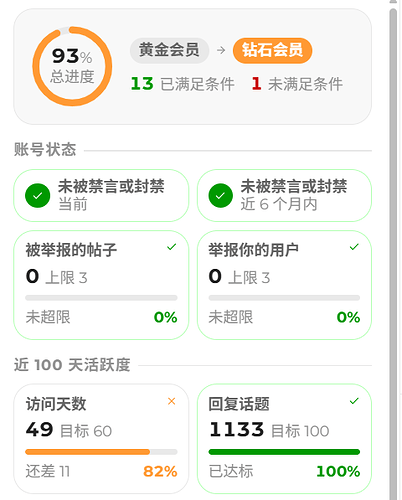Click orange X on 访问天数 card
Viewport: 402px width, 500px height.
coord(172,401)
